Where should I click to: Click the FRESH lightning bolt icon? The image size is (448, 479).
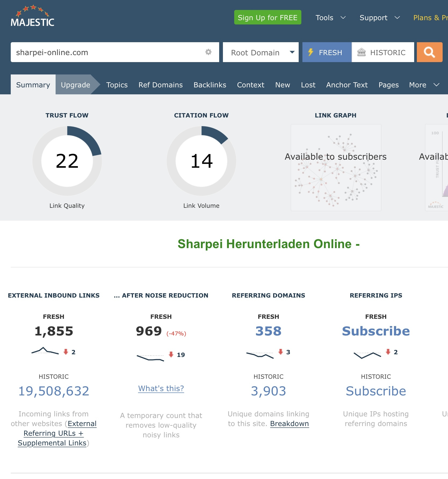310,52
